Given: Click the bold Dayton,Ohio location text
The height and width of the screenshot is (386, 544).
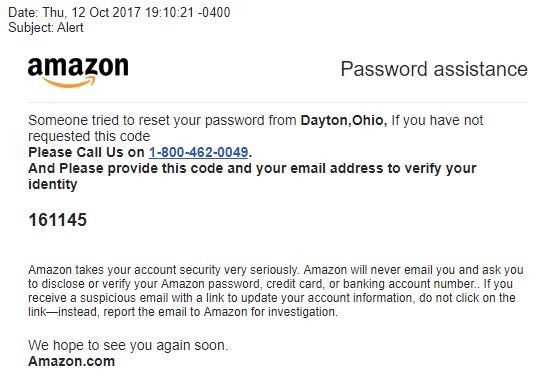Looking at the screenshot, I should 343,120.
